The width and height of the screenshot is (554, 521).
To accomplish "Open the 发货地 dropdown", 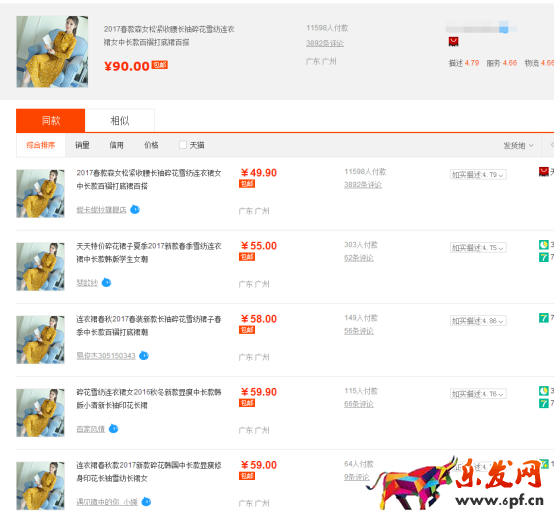I will coord(518,146).
